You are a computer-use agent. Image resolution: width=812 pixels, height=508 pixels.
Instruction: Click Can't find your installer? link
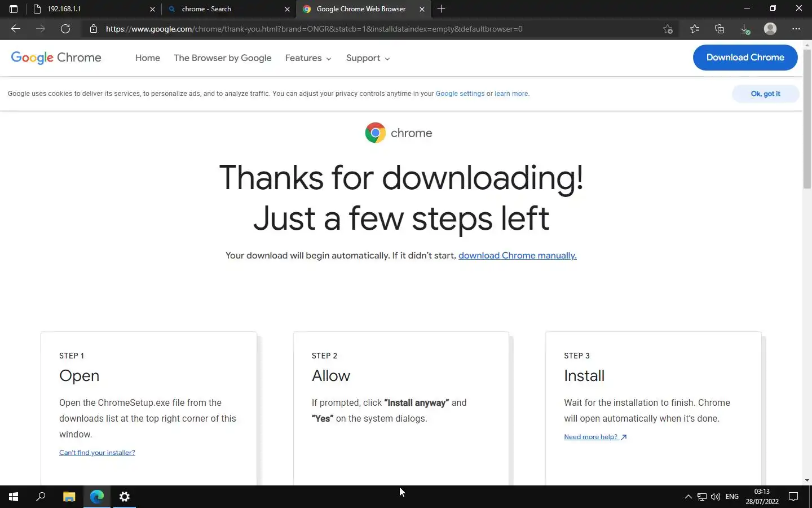point(97,453)
